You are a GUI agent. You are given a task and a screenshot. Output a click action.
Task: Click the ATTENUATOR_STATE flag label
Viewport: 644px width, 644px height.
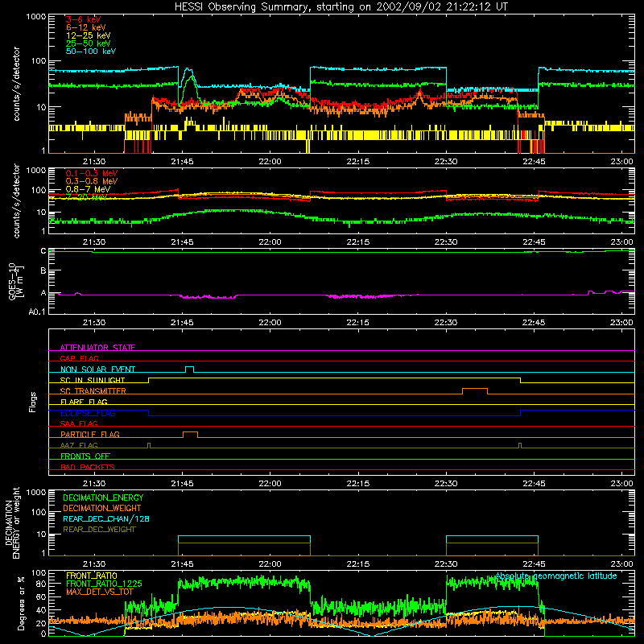click(x=97, y=348)
